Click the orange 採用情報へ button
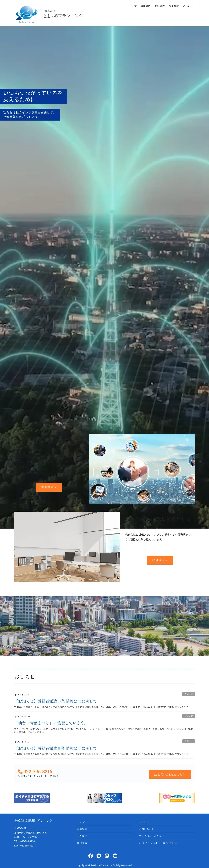 coord(160,560)
